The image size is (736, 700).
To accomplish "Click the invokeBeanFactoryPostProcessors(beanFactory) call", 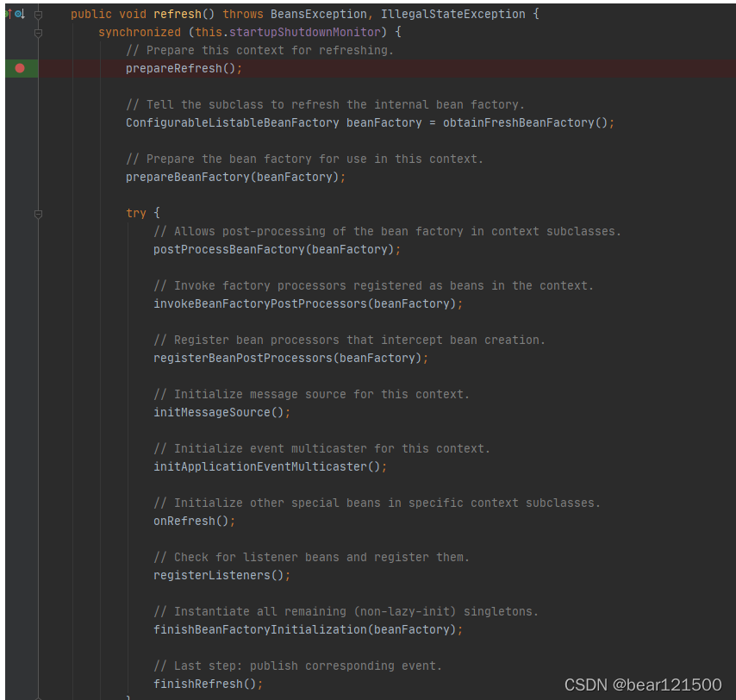I will point(304,303).
